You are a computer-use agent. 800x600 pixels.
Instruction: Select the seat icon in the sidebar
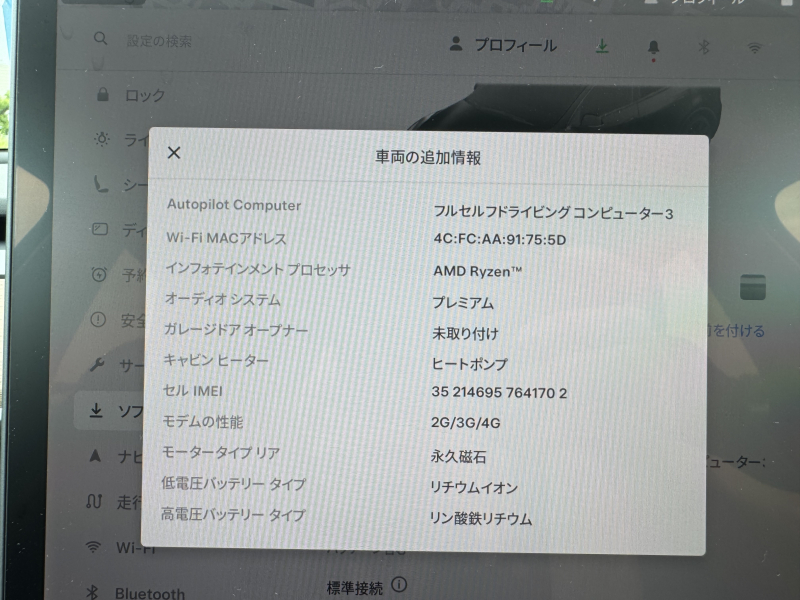click(100, 184)
